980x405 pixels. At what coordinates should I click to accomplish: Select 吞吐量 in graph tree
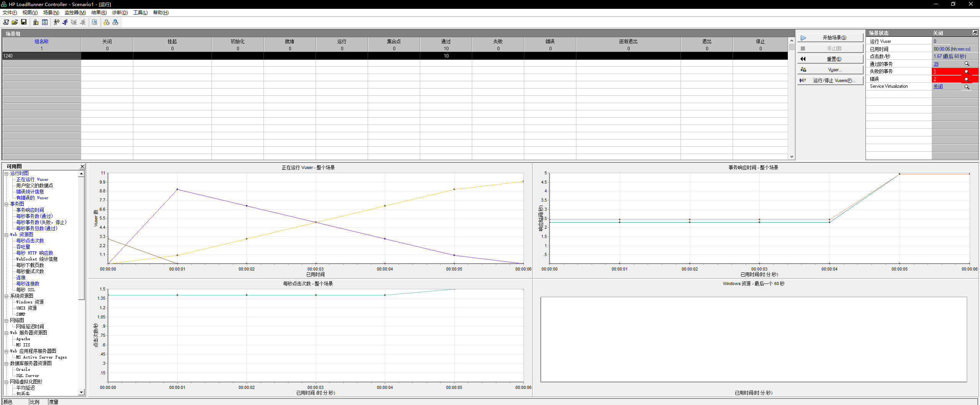[23, 247]
